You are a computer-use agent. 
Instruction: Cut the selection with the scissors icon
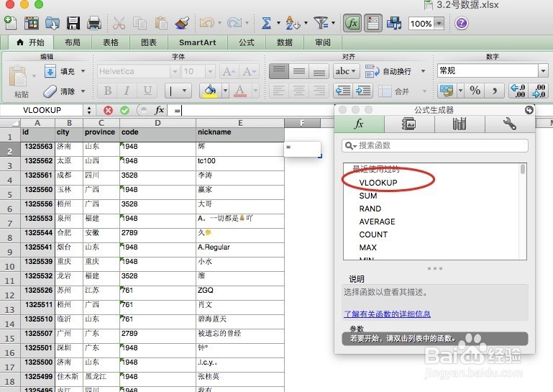coord(119,23)
